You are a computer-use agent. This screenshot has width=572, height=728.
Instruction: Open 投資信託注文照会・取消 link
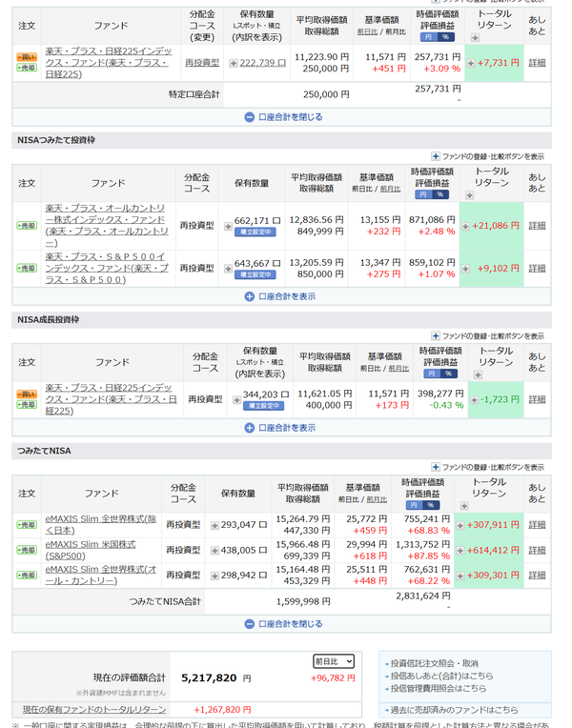pos(434,663)
